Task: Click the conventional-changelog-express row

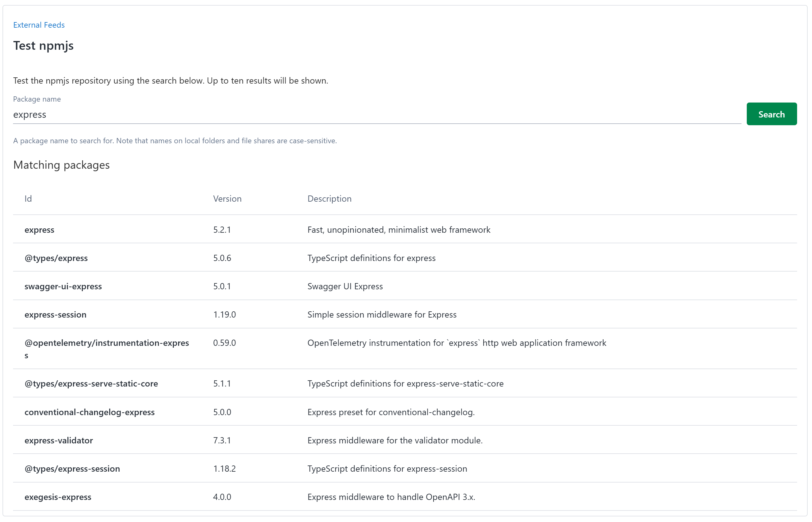Action: pyautogui.click(x=89, y=412)
